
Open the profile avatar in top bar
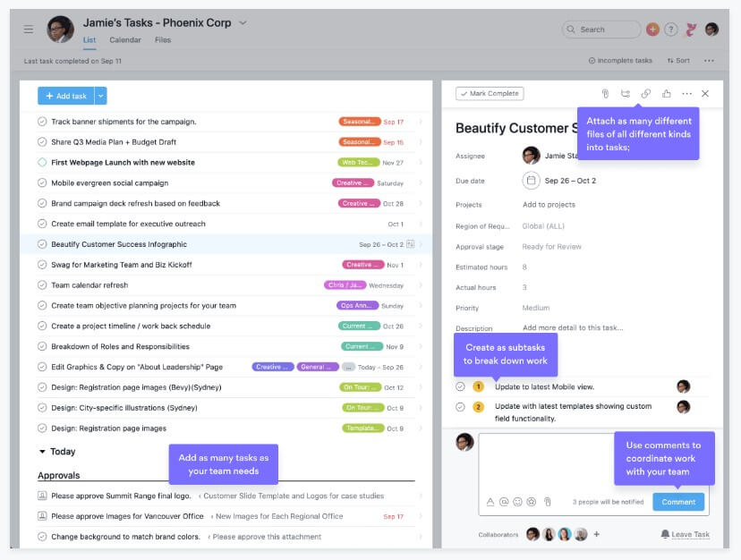click(x=711, y=30)
